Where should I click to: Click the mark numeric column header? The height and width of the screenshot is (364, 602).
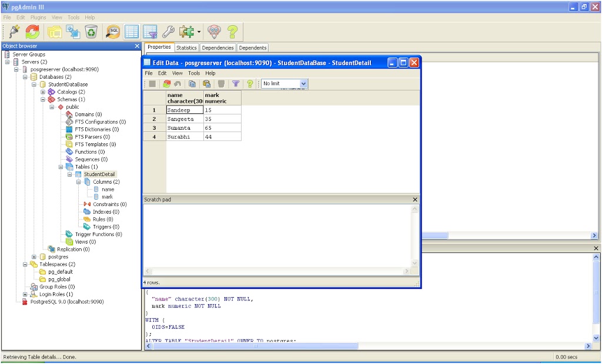tap(222, 98)
